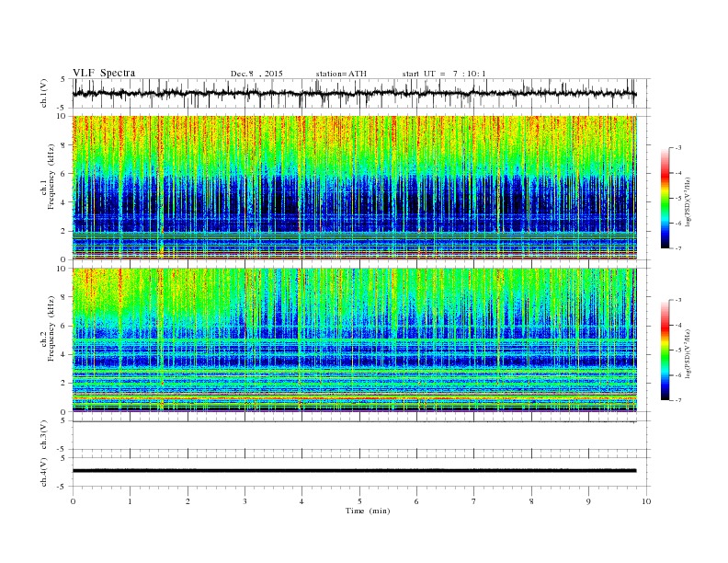Click the ch.2 spectrogram color scale bar
This screenshot has height=563, width=728.
click(665, 350)
